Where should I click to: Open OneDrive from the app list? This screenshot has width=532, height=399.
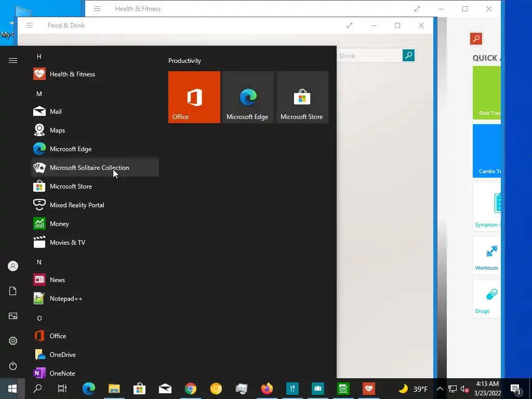pyautogui.click(x=95, y=354)
